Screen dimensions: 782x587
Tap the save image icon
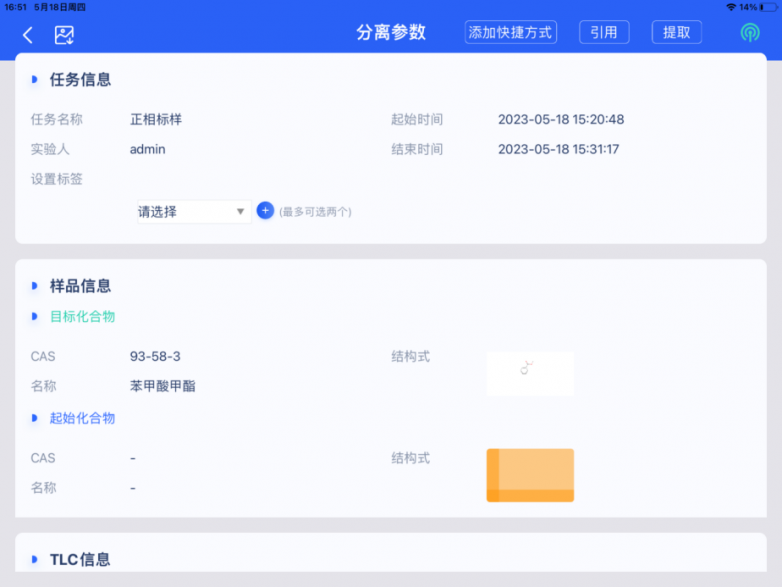pyautogui.click(x=64, y=35)
